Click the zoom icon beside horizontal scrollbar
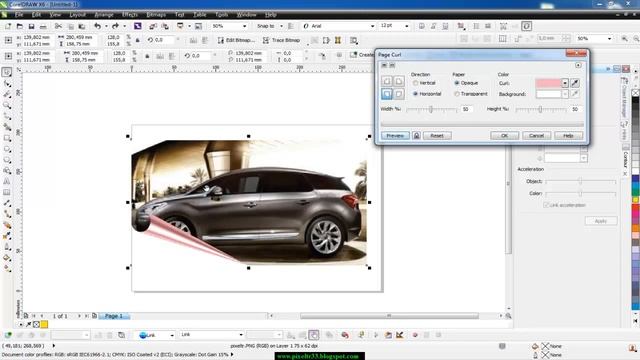 pos(508,316)
